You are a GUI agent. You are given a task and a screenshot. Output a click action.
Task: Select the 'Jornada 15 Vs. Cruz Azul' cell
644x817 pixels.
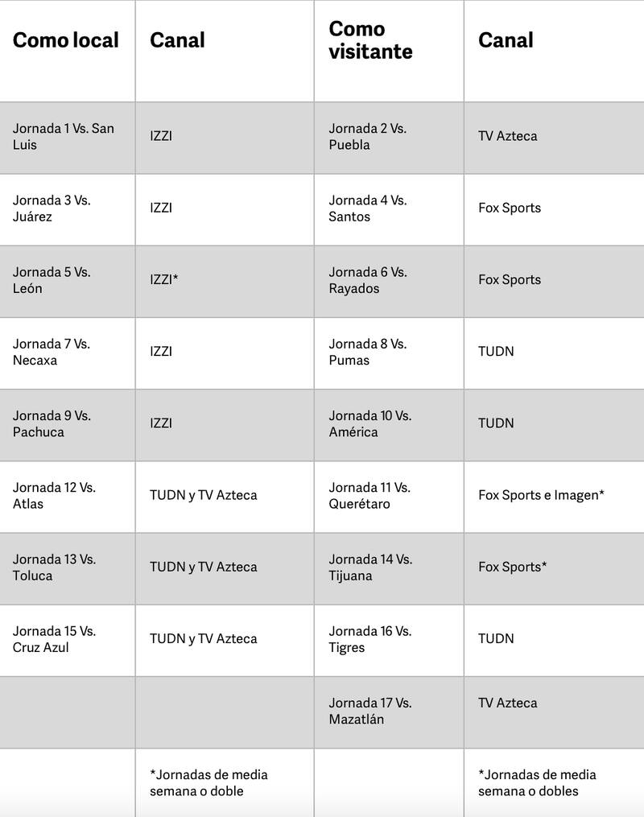(x=54, y=639)
